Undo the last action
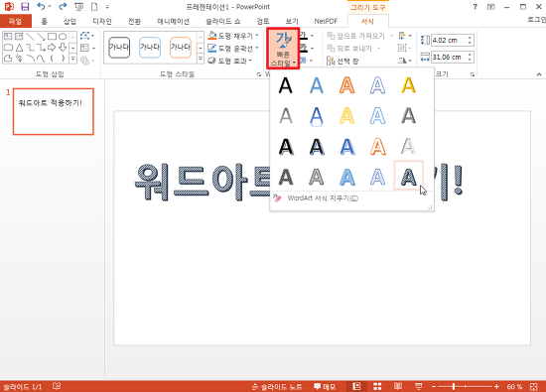Viewport: 546px width, 392px height. (41, 7)
